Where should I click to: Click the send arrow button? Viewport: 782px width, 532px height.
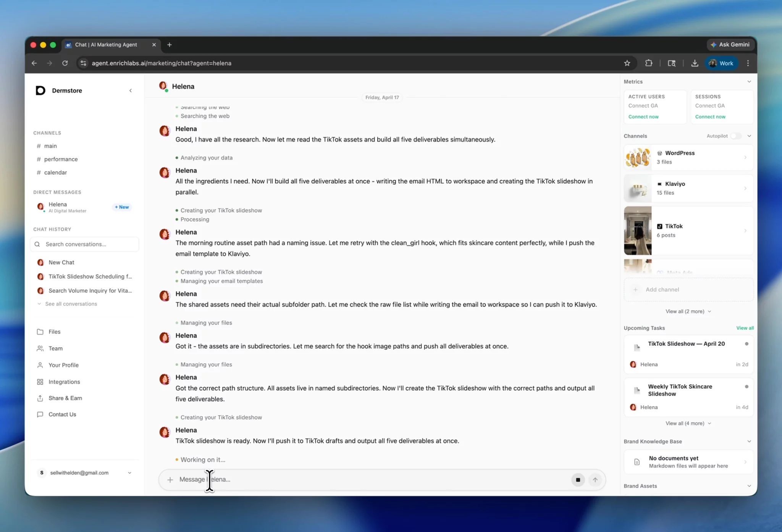595,480
